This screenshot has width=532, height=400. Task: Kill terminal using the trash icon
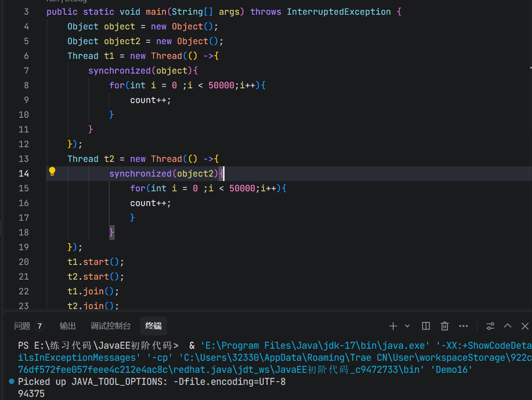[445, 326]
